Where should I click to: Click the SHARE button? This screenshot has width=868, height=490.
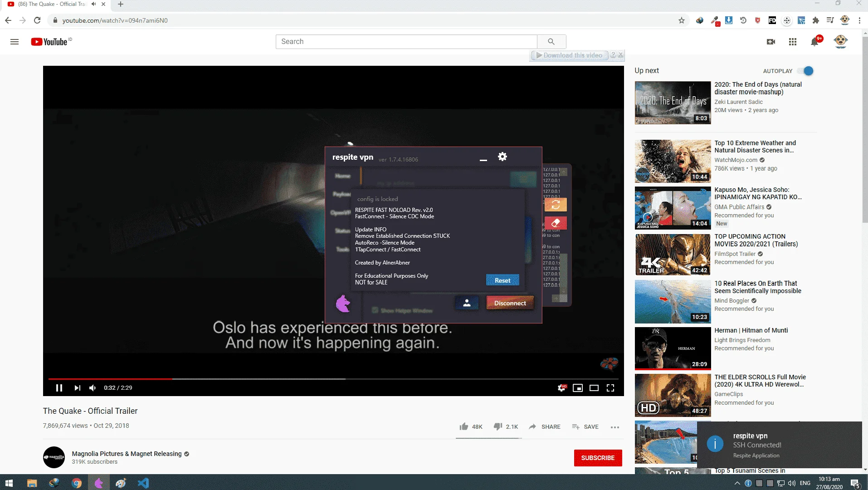544,426
